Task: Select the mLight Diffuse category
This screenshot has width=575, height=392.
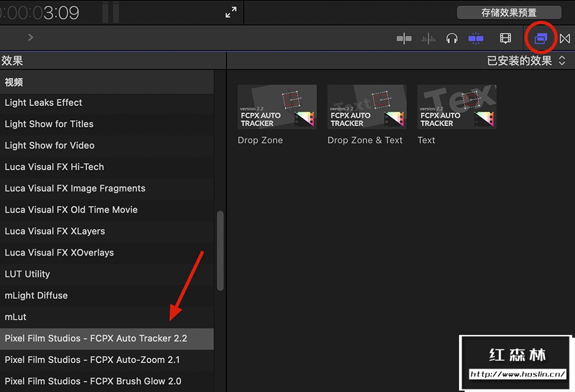Action: pyautogui.click(x=107, y=296)
